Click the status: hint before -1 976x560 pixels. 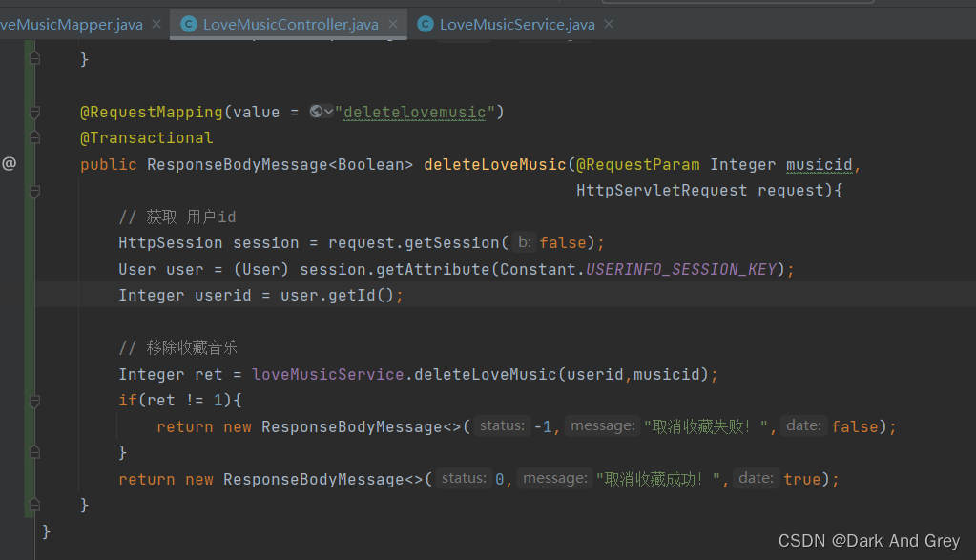[503, 425]
